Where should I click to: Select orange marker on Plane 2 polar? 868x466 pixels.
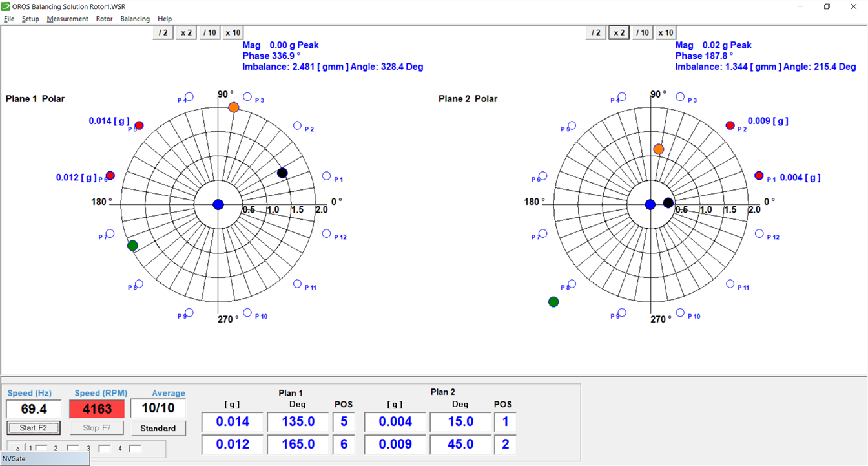pos(659,149)
